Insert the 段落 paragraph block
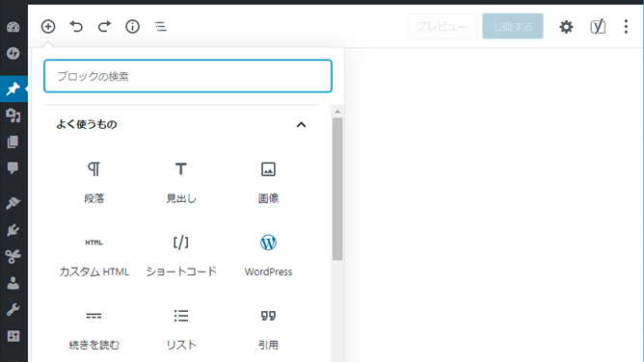Image resolution: width=644 pixels, height=362 pixels. point(94,182)
